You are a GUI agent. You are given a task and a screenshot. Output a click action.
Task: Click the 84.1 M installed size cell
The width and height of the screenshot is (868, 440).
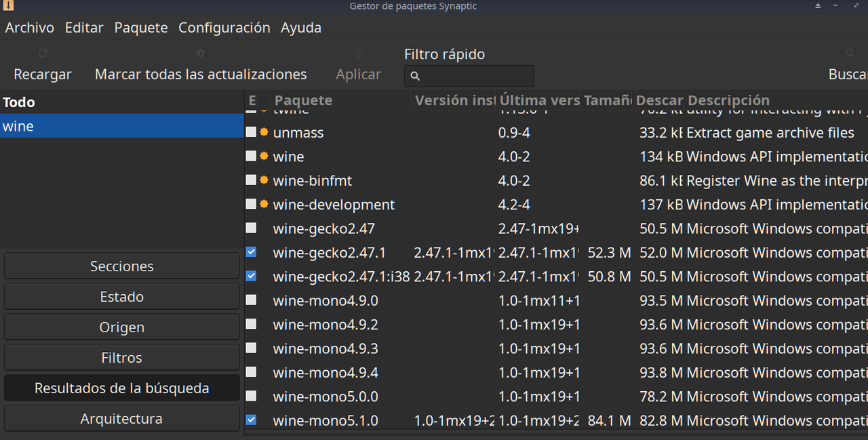610,421
